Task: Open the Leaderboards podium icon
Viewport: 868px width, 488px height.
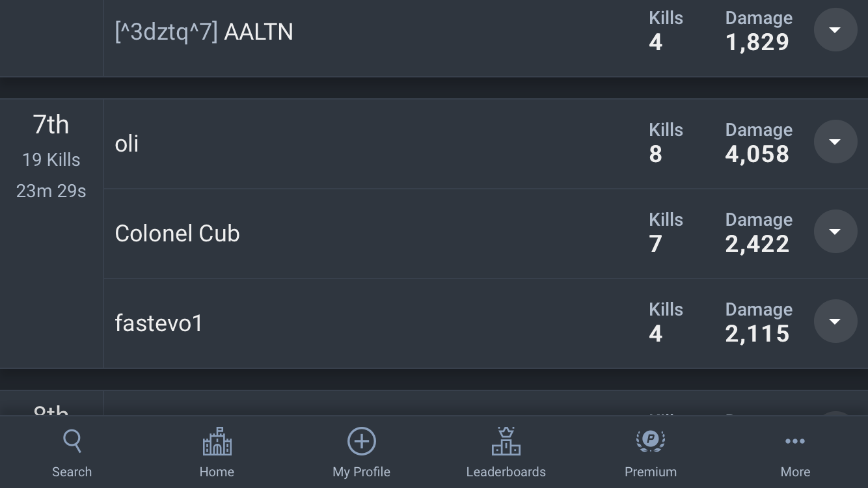Action: tap(506, 441)
